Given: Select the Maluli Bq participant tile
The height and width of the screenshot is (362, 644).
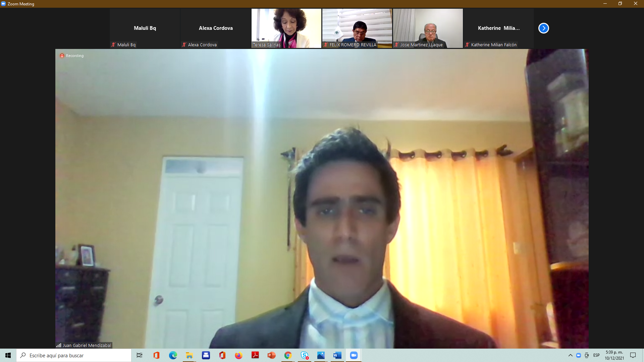Looking at the screenshot, I should [145, 28].
